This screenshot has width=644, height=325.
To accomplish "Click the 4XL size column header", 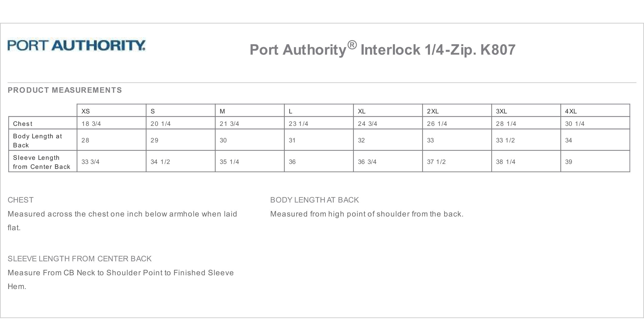I will tap(571, 111).
